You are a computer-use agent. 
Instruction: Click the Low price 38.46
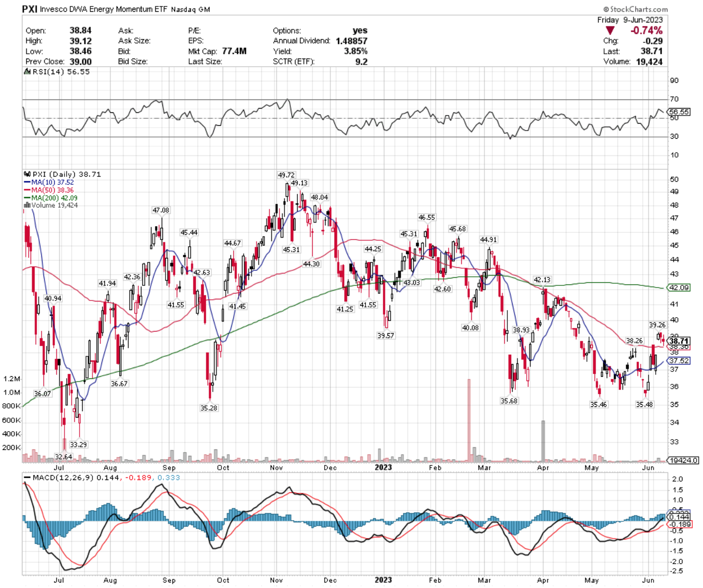pyautogui.click(x=81, y=51)
